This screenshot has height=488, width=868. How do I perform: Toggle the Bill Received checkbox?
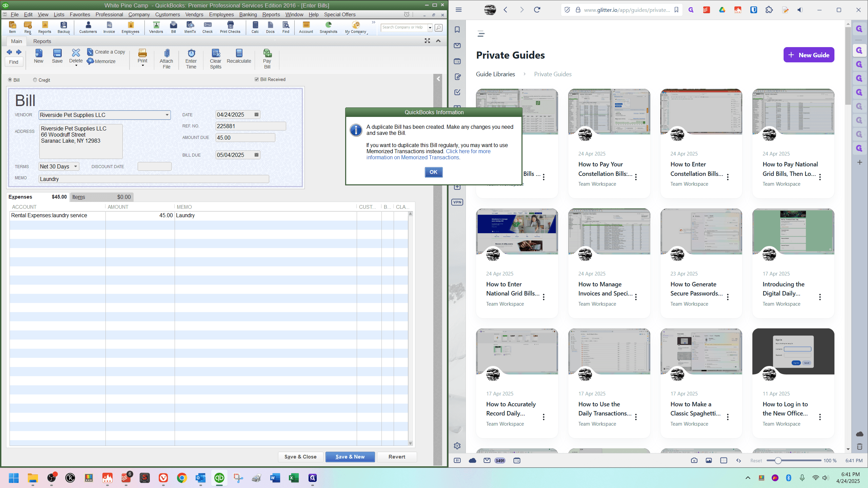point(257,79)
